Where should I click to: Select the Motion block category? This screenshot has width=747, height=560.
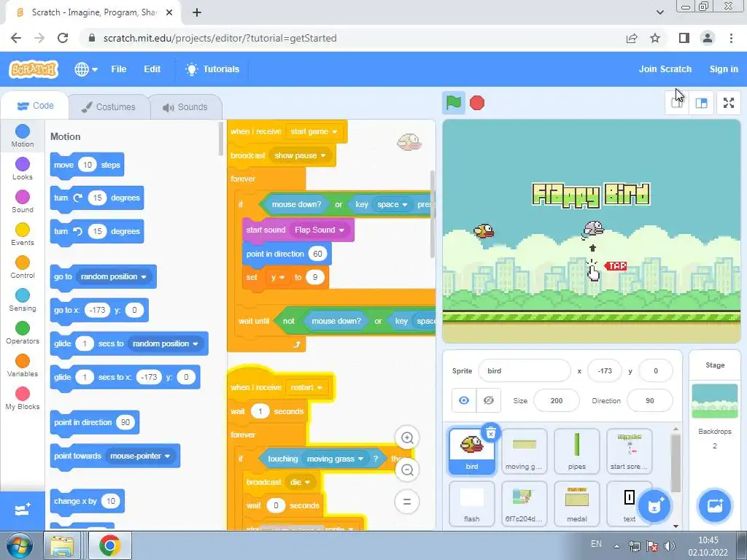coord(23,136)
